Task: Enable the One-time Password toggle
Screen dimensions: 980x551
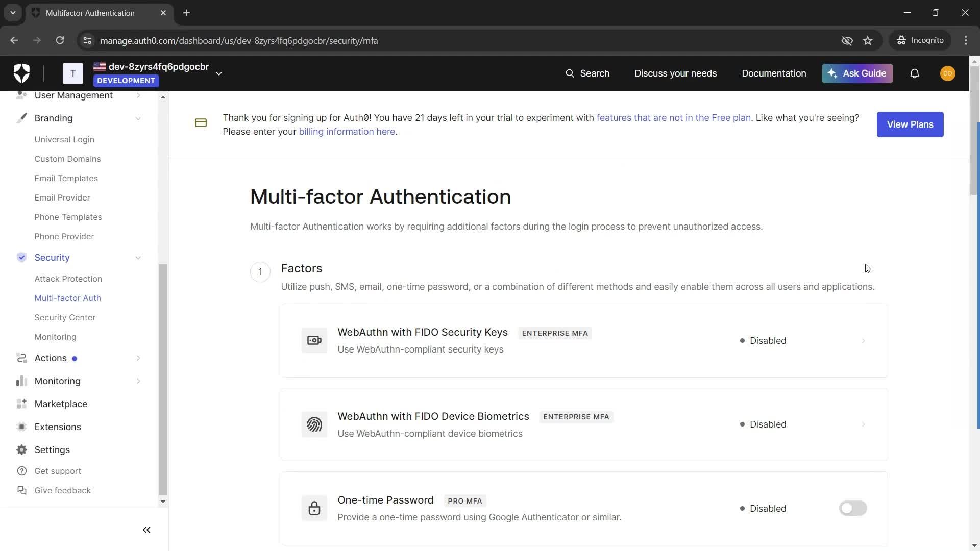Action: [852, 508]
